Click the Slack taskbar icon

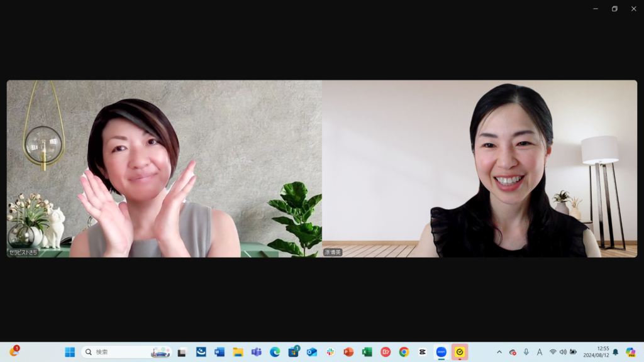(330, 352)
